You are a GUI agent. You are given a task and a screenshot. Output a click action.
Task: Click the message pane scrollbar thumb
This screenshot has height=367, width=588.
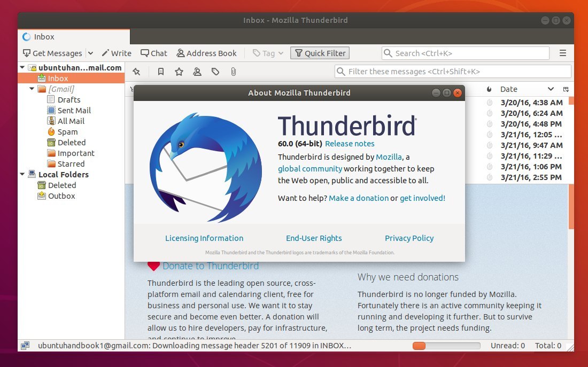click(571, 207)
